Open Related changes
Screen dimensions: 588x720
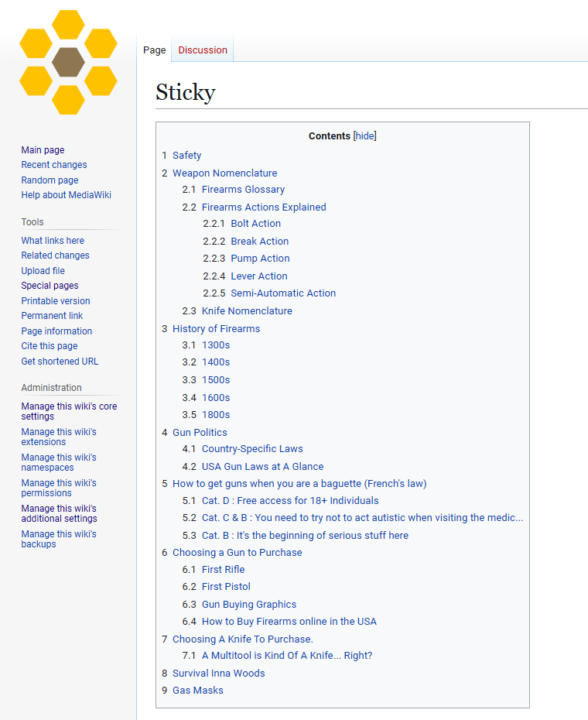55,255
